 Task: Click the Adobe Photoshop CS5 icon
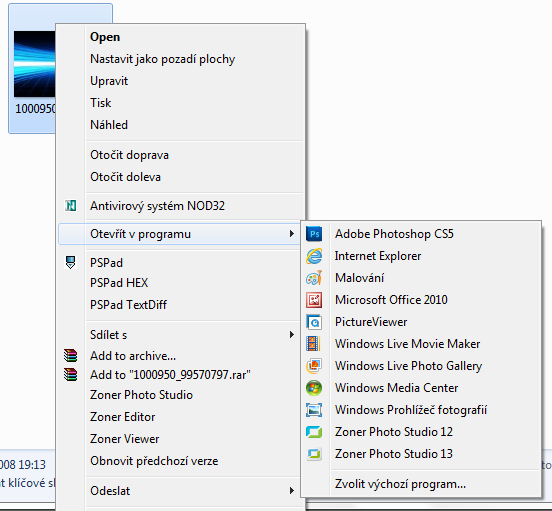(x=314, y=234)
